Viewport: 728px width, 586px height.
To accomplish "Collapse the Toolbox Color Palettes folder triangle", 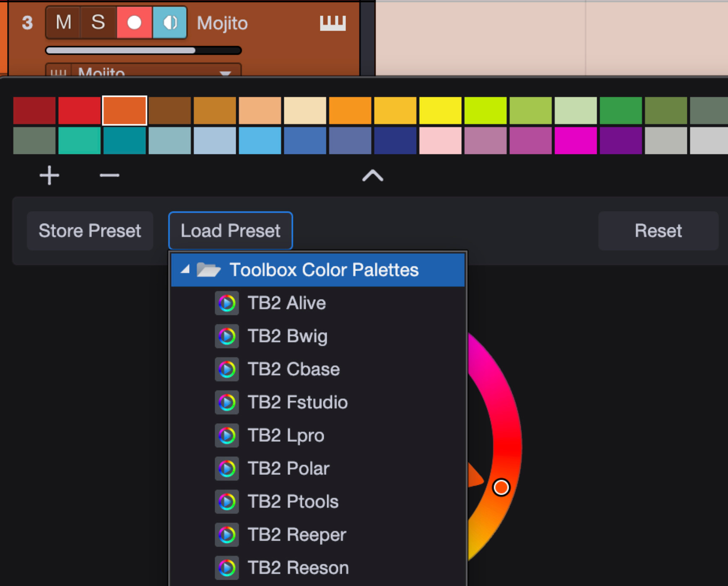I will click(x=185, y=270).
